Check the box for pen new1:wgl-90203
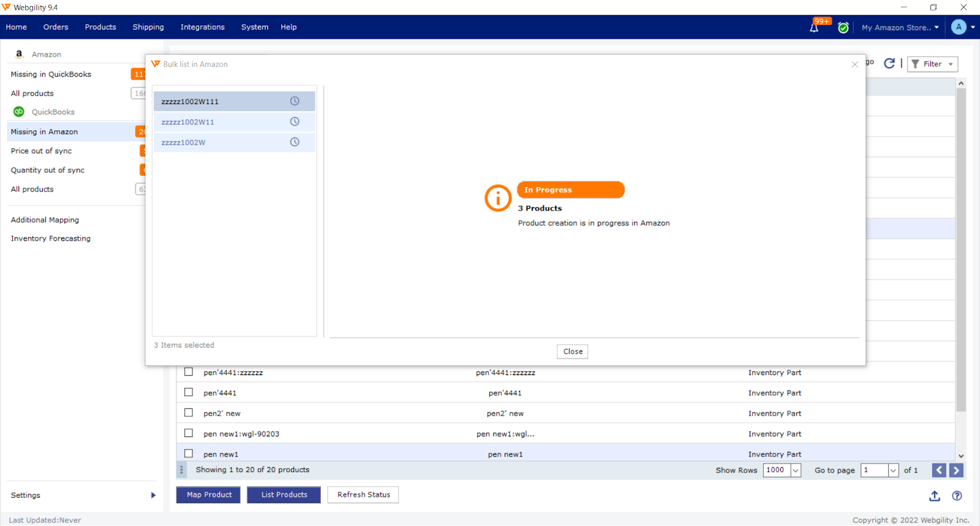 pyautogui.click(x=189, y=433)
